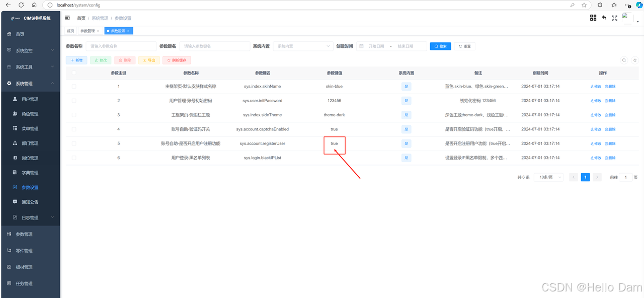
Task: Focus the 参数名称 input field
Action: pos(121,46)
